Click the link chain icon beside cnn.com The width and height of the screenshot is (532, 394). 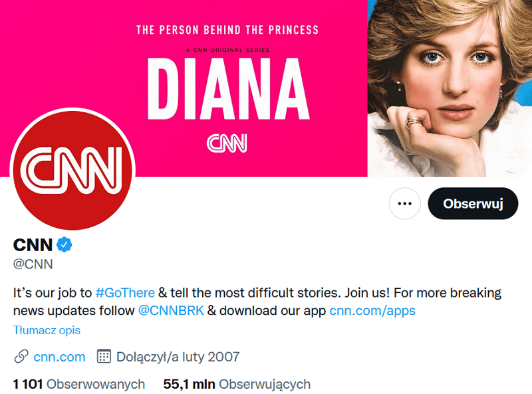point(21,356)
